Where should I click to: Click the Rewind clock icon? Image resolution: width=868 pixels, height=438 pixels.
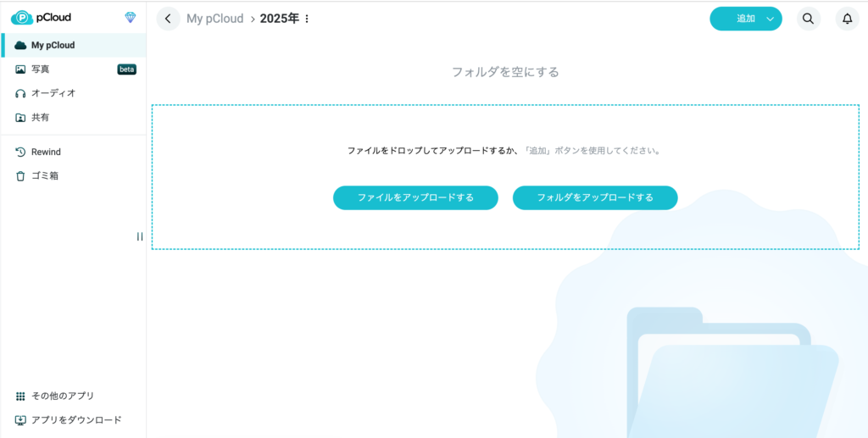(x=20, y=152)
